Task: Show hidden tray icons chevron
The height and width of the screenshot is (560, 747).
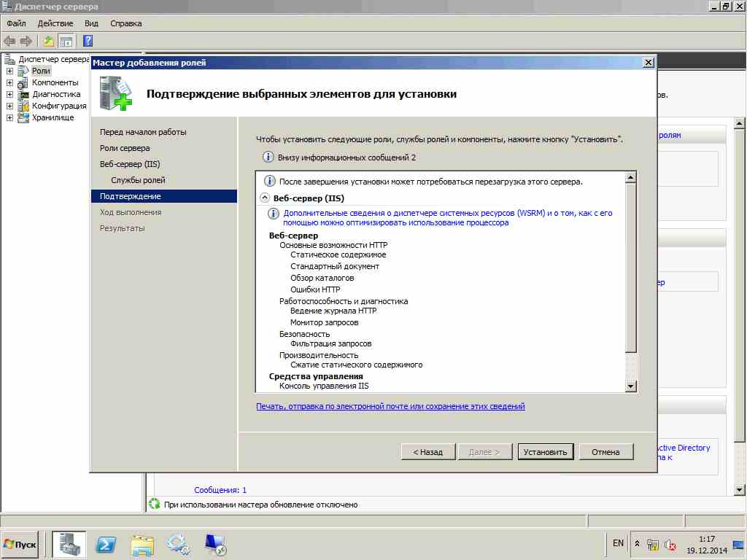Action: 637,543
